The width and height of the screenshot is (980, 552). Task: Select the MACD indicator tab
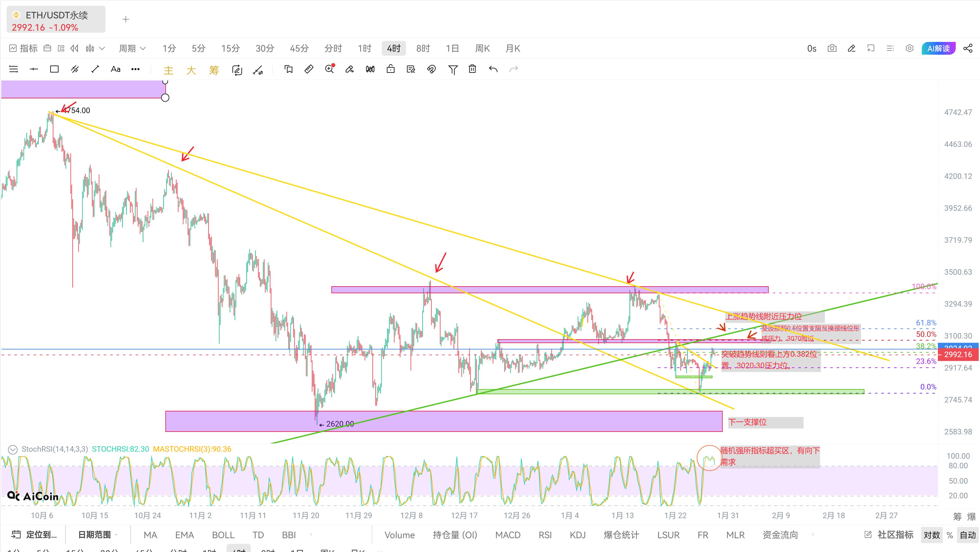pos(508,535)
